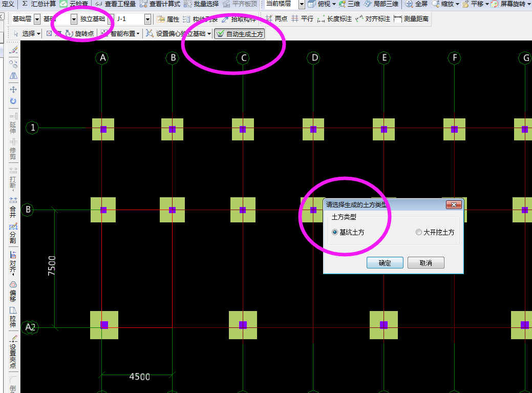Click axis label D bubble
The width and height of the screenshot is (532, 393).
[x=313, y=58]
